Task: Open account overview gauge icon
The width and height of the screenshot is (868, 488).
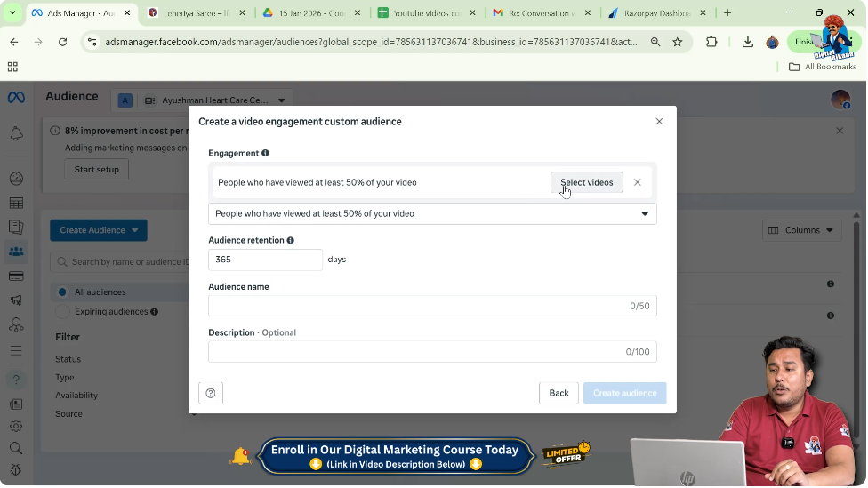Action: (16, 179)
